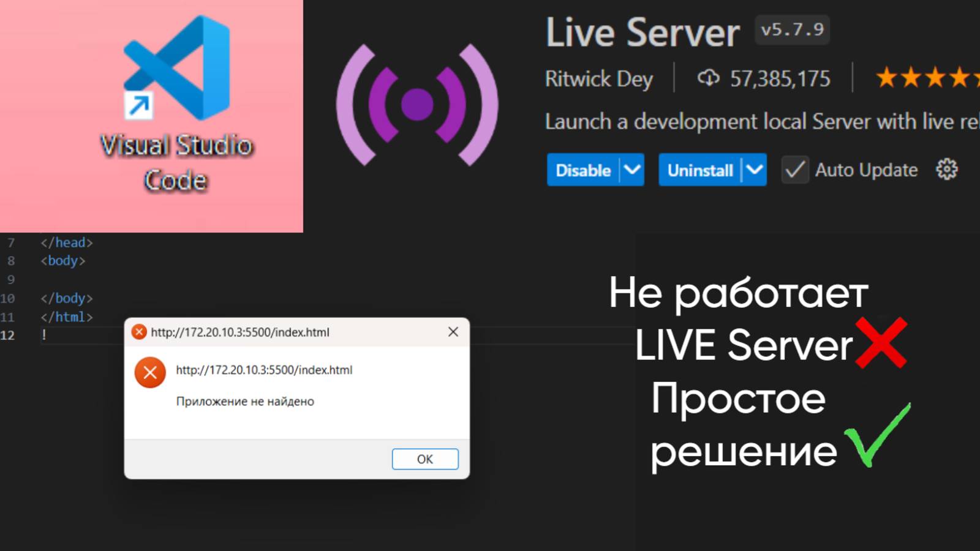Click the error icon in the dialog title bar
This screenshot has height=551, width=980.
coord(138,332)
